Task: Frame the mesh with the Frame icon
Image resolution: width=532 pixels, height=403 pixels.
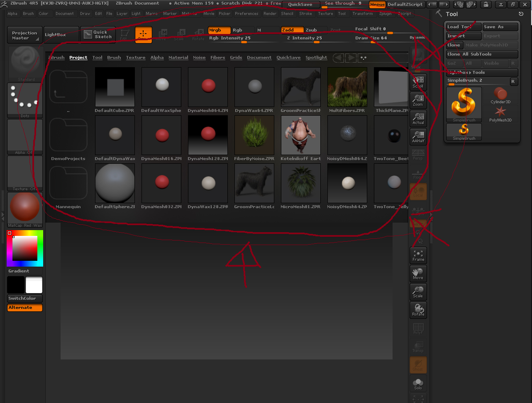Action: [x=418, y=255]
